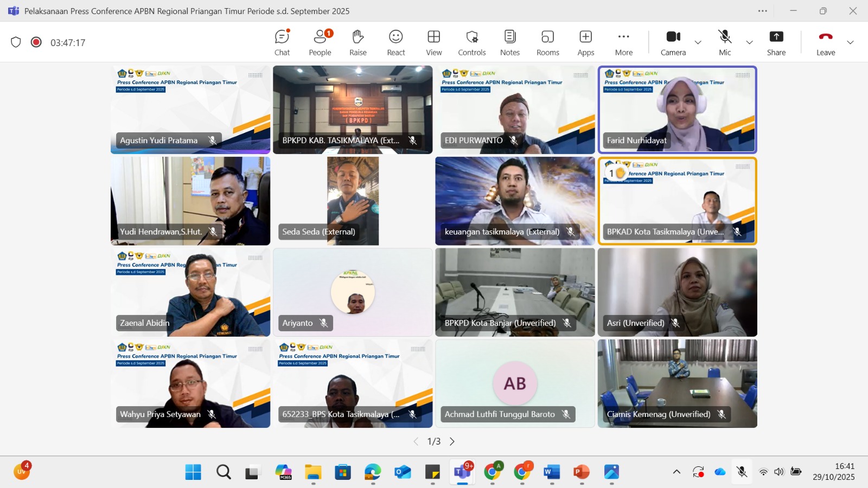868x488 pixels.
Task: Open Breakout Rooms
Action: pyautogui.click(x=547, y=42)
